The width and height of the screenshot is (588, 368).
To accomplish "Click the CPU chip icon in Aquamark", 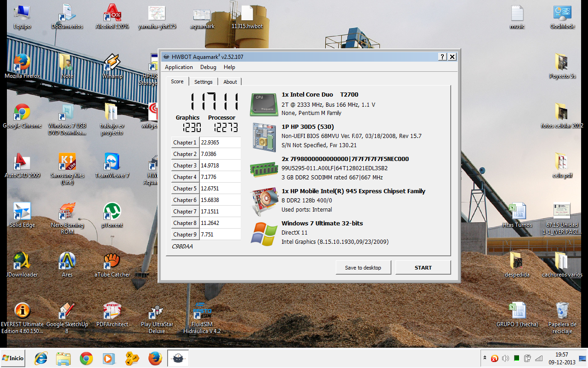I will pos(264,104).
